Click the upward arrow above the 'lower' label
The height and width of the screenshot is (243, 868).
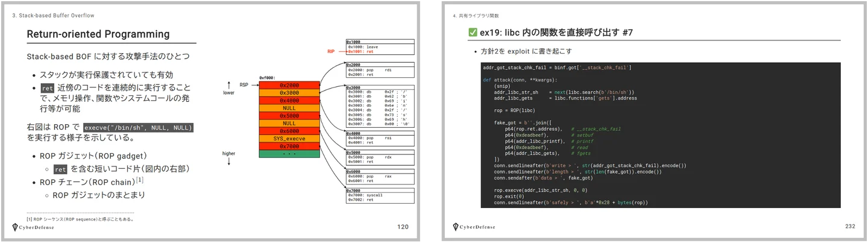228,84
